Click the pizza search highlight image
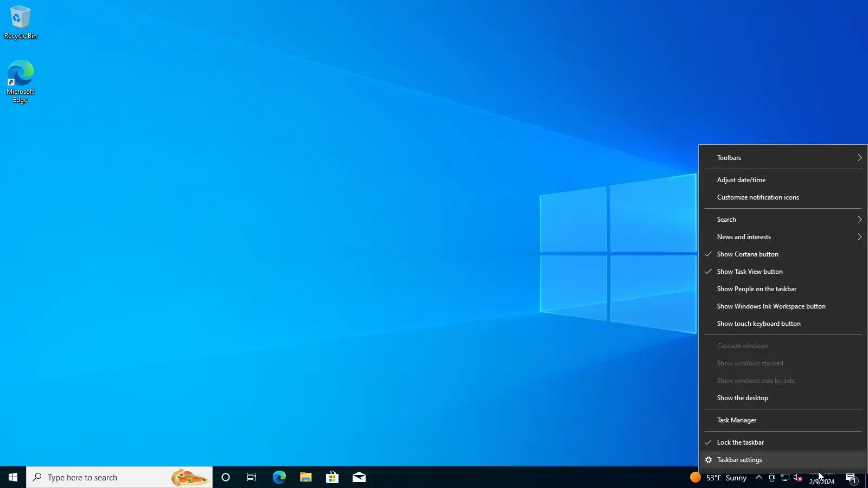Image resolution: width=868 pixels, height=488 pixels. 190,477
